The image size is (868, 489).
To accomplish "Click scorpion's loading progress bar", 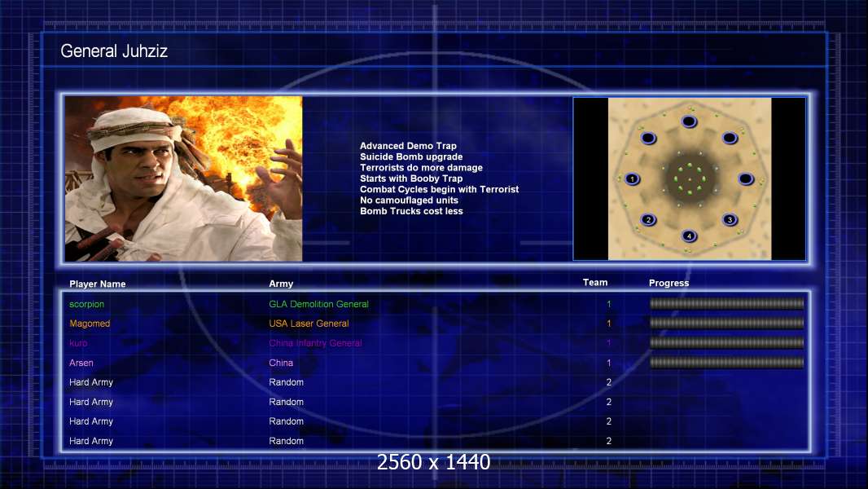I will 726,304.
